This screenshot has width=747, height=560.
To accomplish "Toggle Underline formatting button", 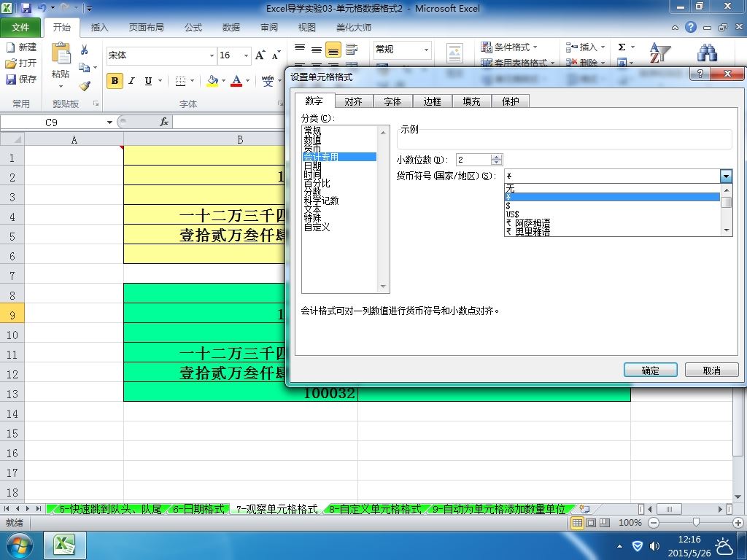I will 148,81.
